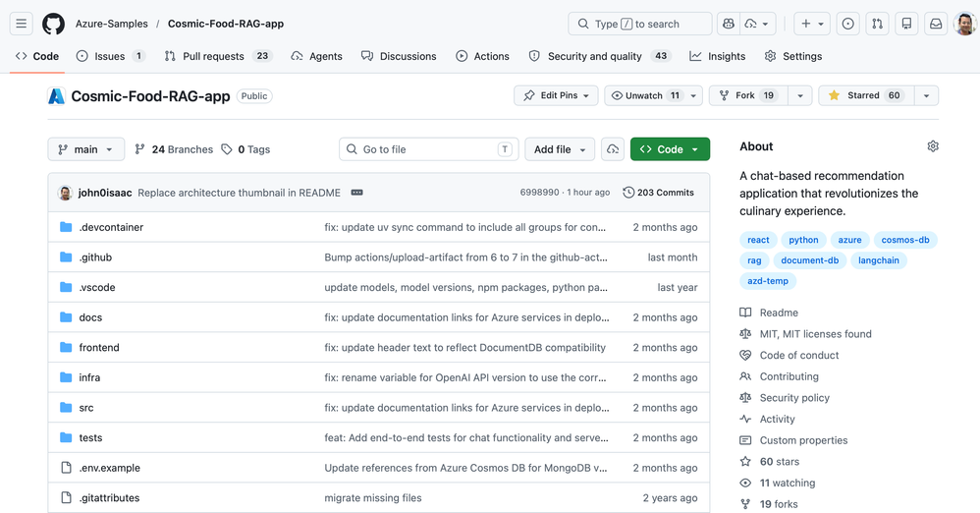Open the .github folder
Screen dimensions: 980x513
coord(95,257)
